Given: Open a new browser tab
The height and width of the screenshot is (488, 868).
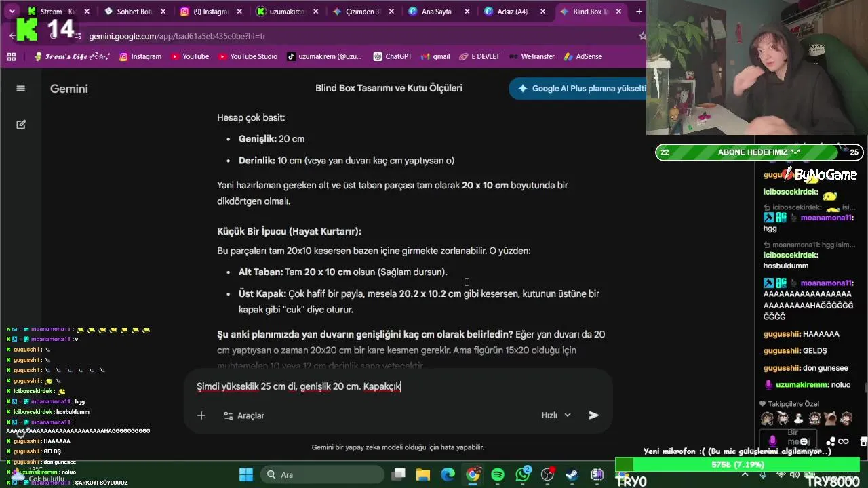Looking at the screenshot, I should coord(639,12).
